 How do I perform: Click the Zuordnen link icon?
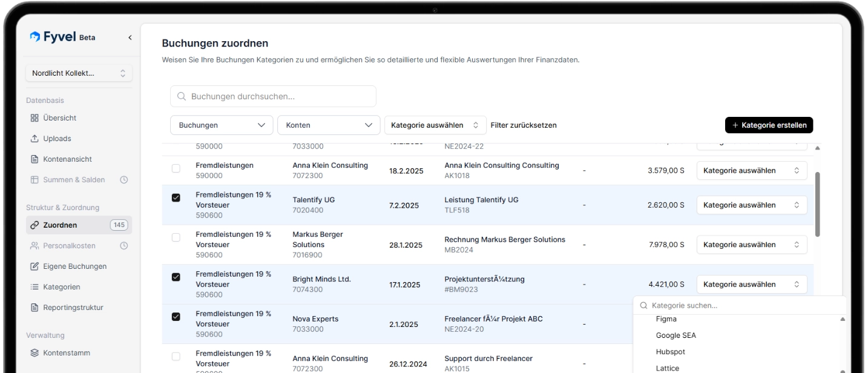(35, 225)
